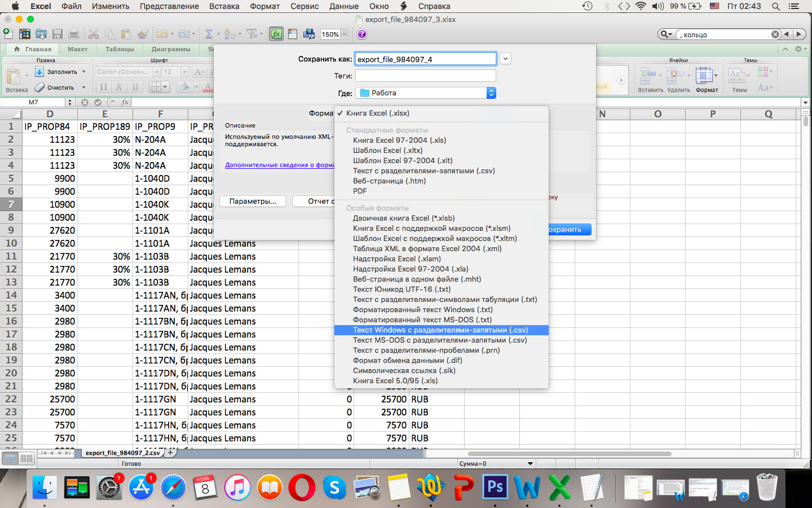Toggle Underline formatting button

click(135, 87)
